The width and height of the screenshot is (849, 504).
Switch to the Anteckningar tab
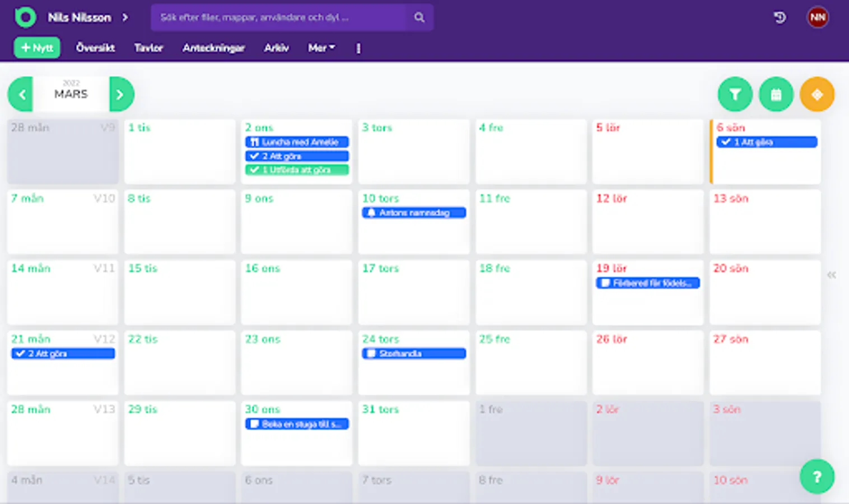(213, 48)
